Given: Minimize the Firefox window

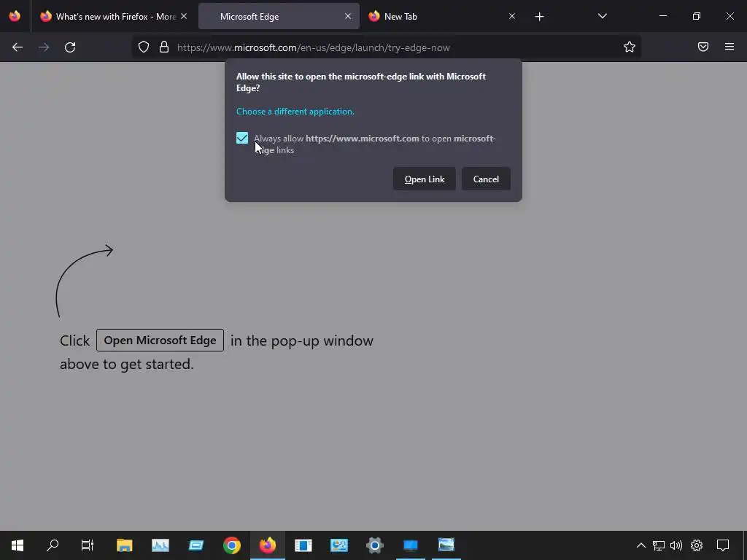Looking at the screenshot, I should pos(662,16).
